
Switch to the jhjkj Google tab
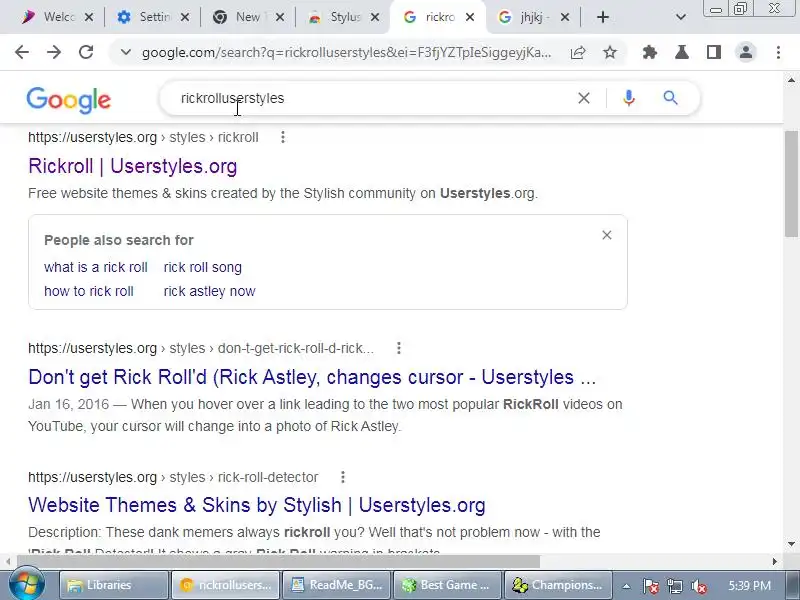click(526, 17)
